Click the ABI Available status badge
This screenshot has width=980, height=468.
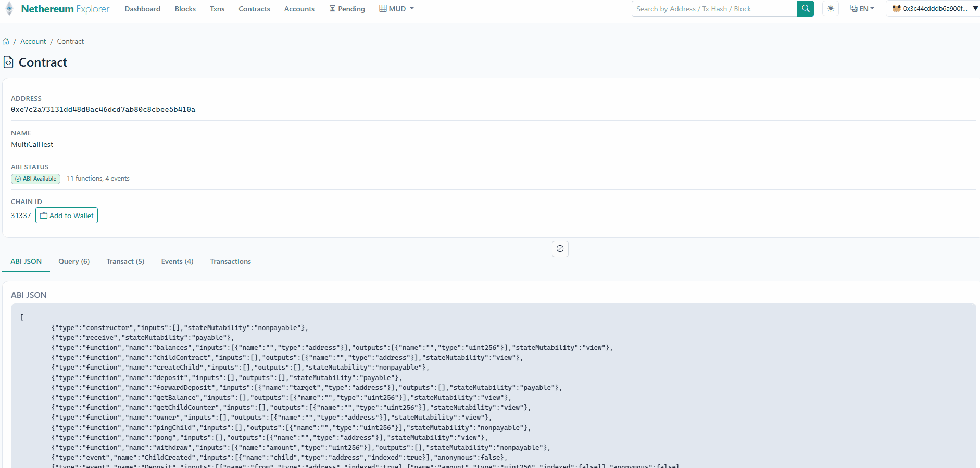coord(36,179)
